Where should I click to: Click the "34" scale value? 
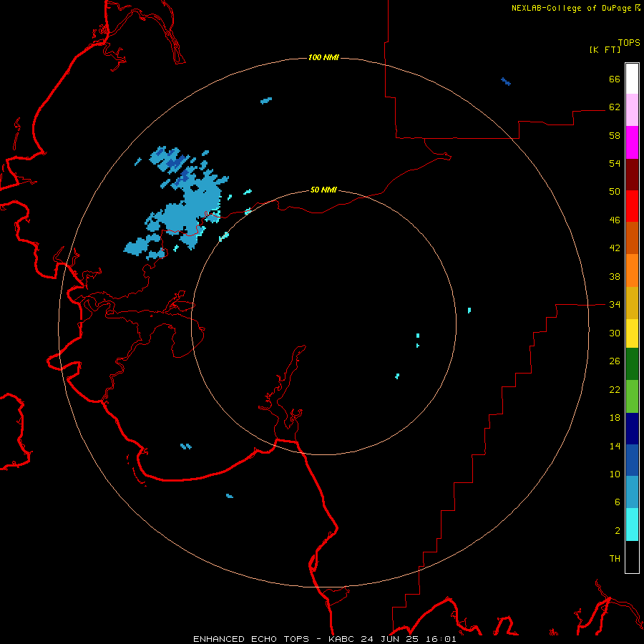click(x=615, y=305)
